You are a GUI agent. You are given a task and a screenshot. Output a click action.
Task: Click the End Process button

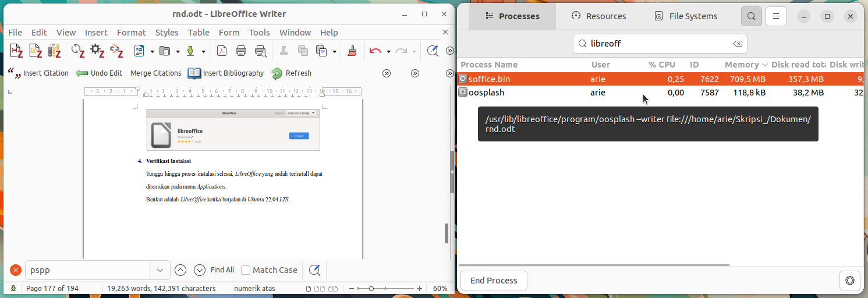(x=494, y=281)
